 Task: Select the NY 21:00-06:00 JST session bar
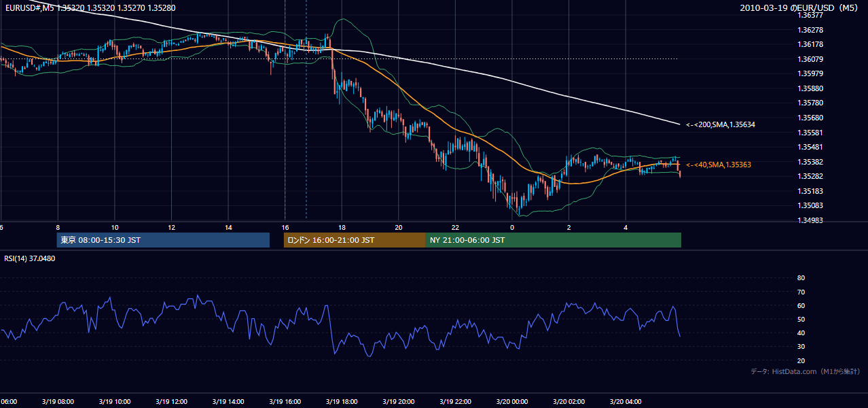tap(554, 240)
